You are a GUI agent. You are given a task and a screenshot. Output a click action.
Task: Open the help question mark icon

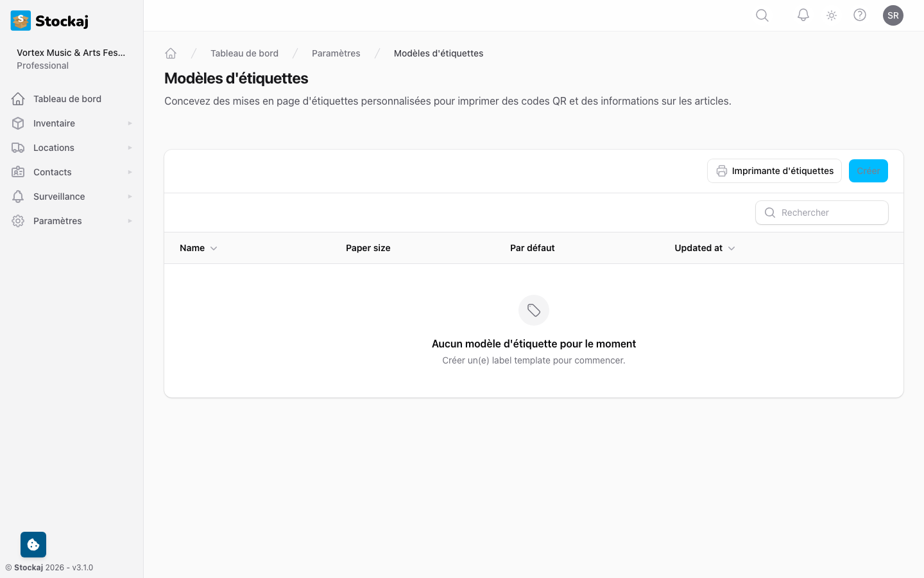click(x=860, y=15)
